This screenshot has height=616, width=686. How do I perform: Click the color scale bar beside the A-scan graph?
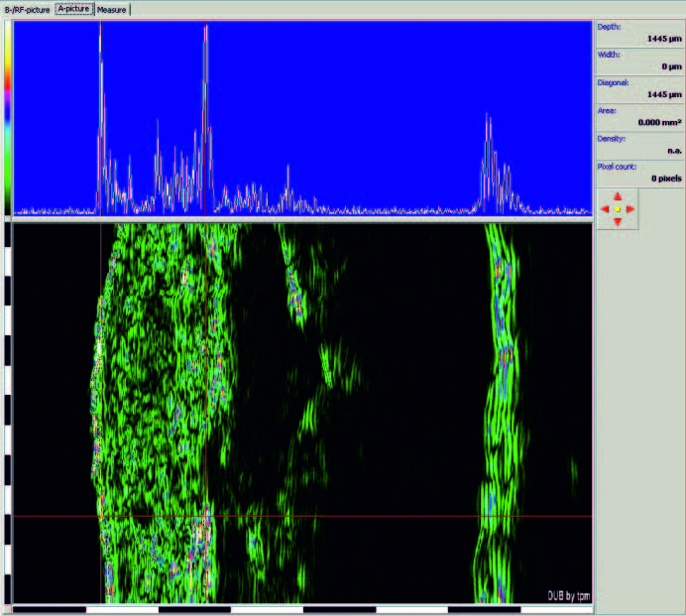pyautogui.click(x=9, y=117)
